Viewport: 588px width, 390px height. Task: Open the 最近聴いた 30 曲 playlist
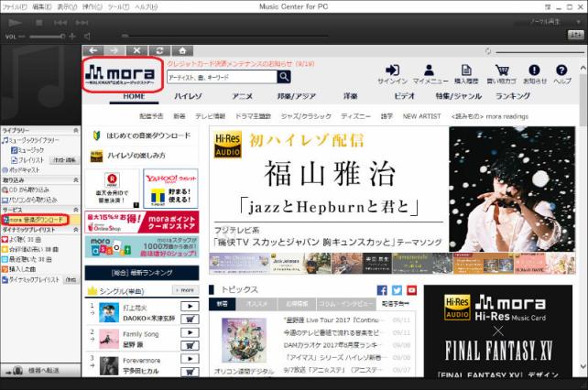pos(27,259)
